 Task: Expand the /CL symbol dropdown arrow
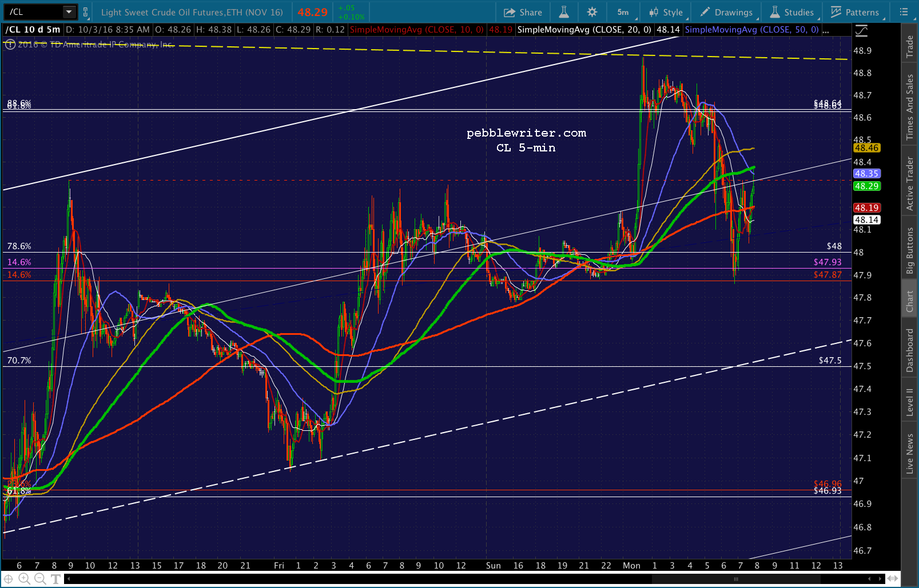(x=69, y=12)
